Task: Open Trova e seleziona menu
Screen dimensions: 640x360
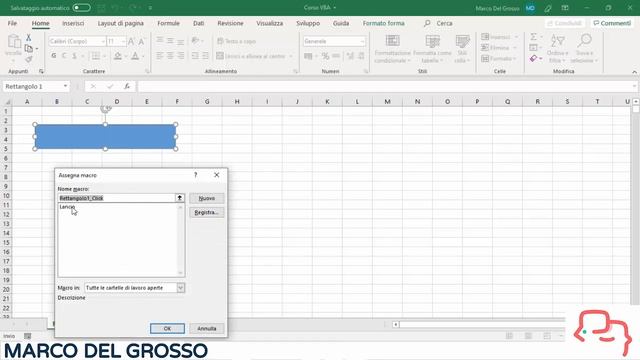Action: 584,49
